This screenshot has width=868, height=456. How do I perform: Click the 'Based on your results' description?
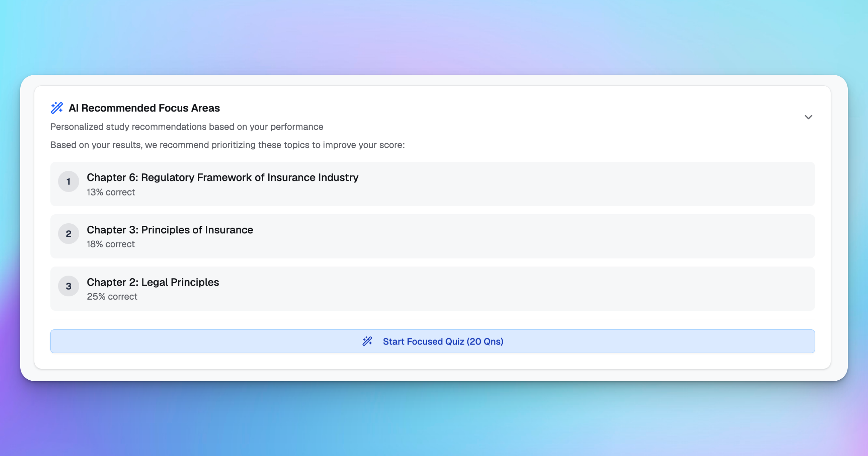click(x=227, y=145)
